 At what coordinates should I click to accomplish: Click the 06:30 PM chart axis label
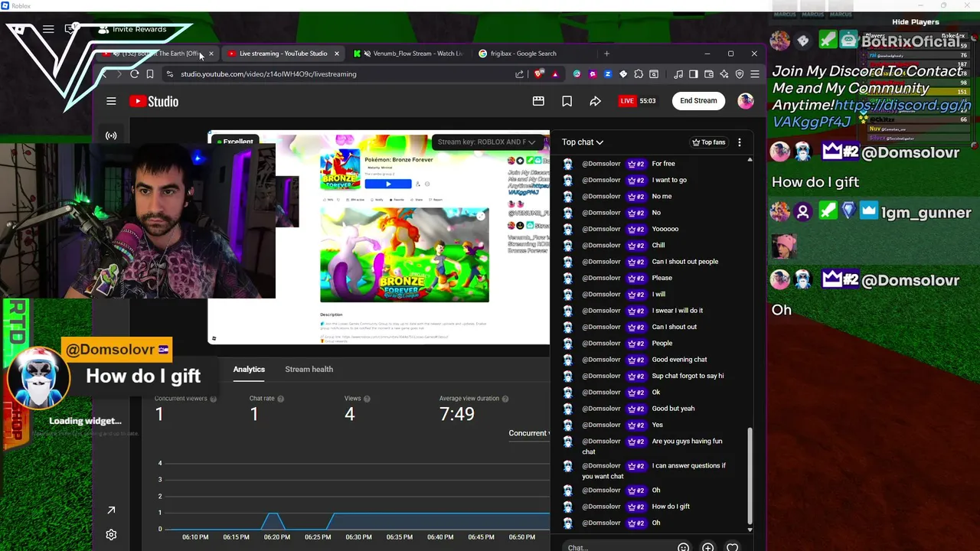point(358,537)
